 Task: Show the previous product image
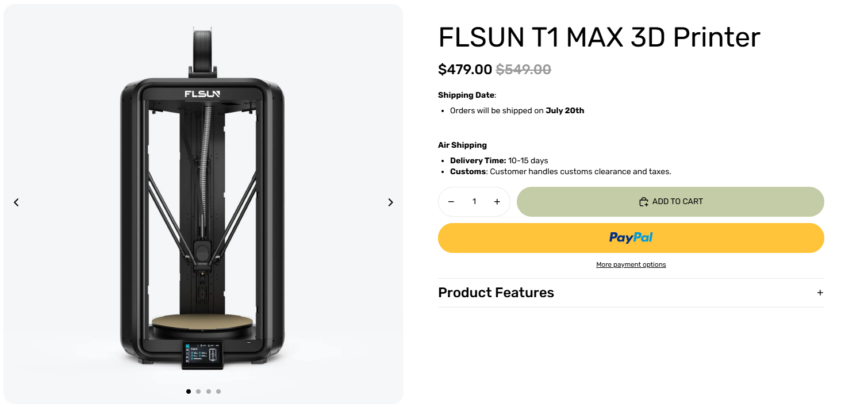tap(16, 202)
